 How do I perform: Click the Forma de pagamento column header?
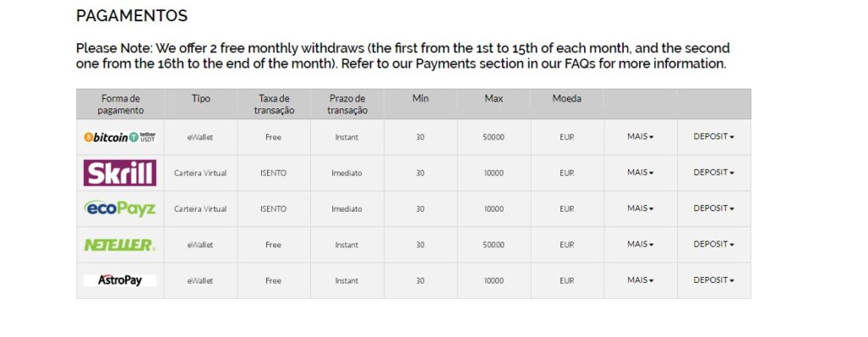120,104
